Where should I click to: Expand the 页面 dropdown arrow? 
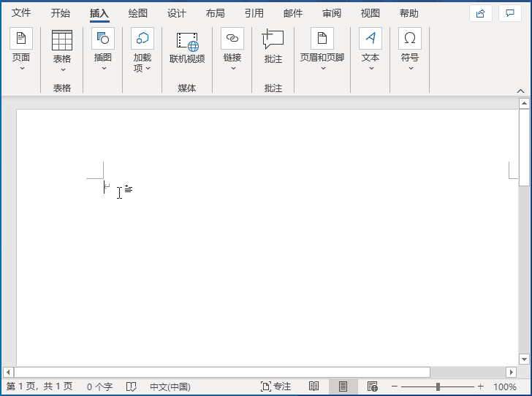pos(22,68)
